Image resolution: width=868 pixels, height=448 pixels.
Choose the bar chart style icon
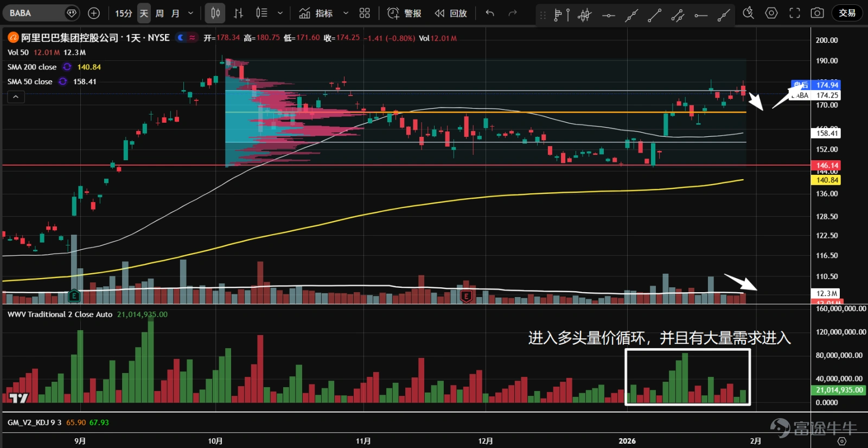238,13
